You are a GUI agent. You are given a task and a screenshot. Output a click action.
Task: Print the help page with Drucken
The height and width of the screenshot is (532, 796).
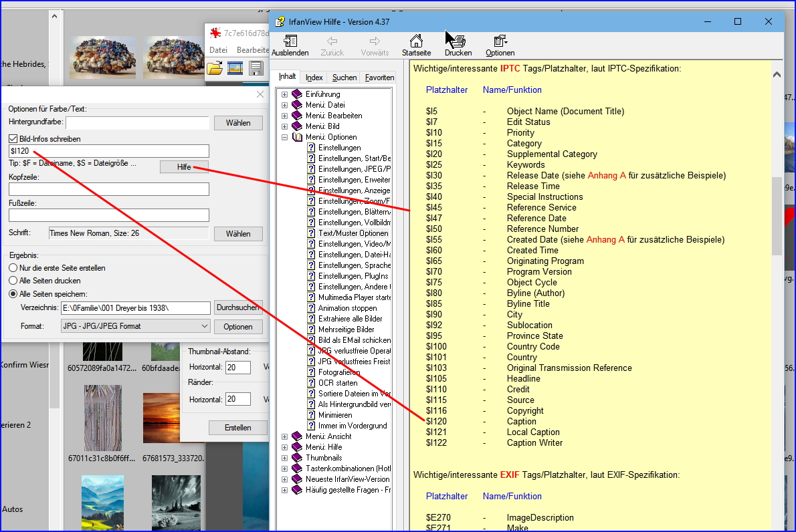pyautogui.click(x=458, y=45)
